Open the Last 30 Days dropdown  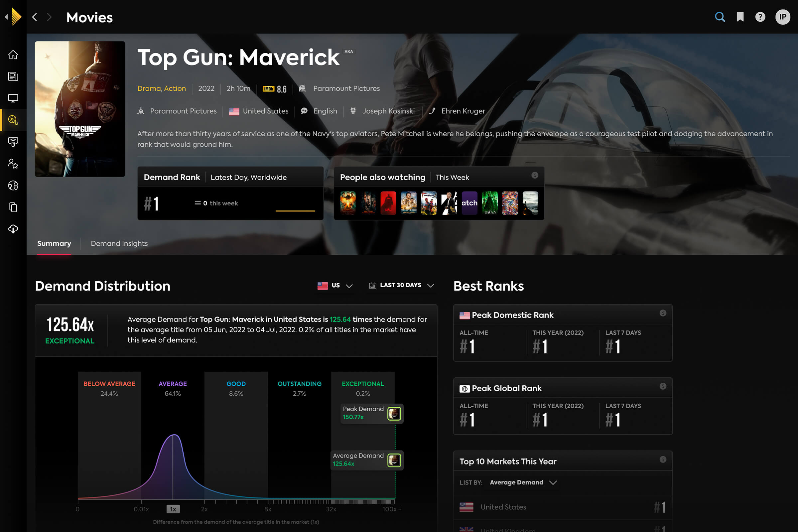402,285
